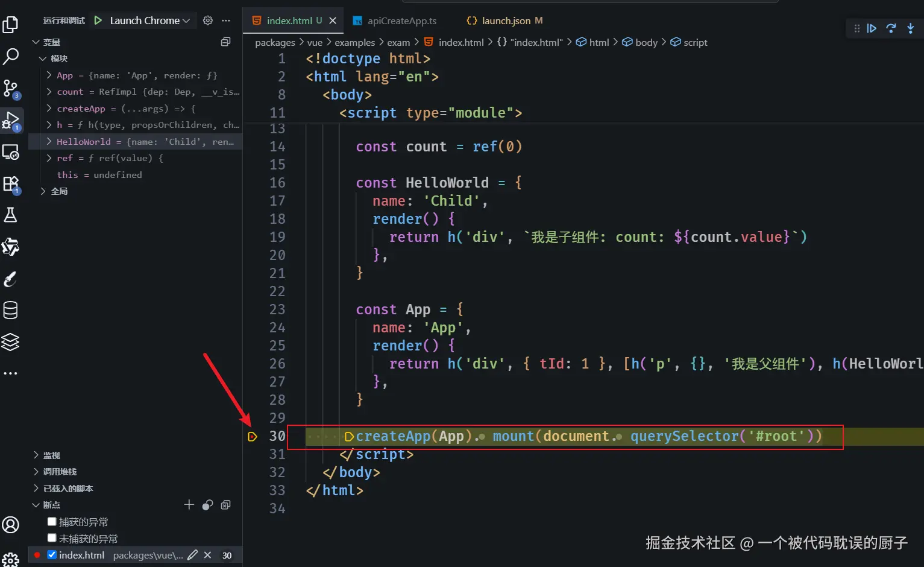Remove all breakpoints icon
Image resolution: width=924 pixels, height=567 pixels.
tap(226, 505)
